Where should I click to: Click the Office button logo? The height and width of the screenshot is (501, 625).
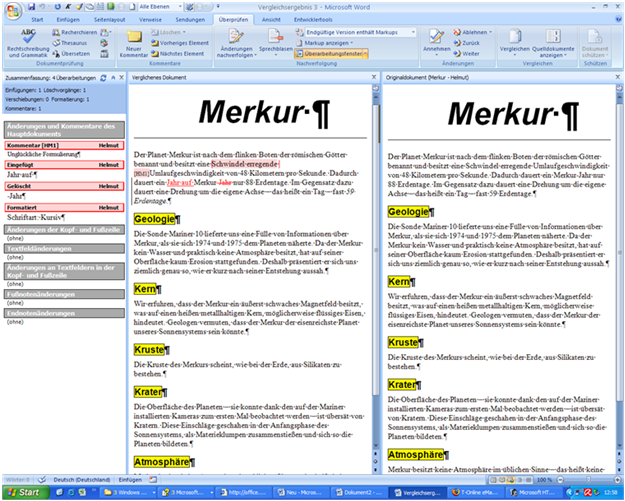tap(12, 10)
